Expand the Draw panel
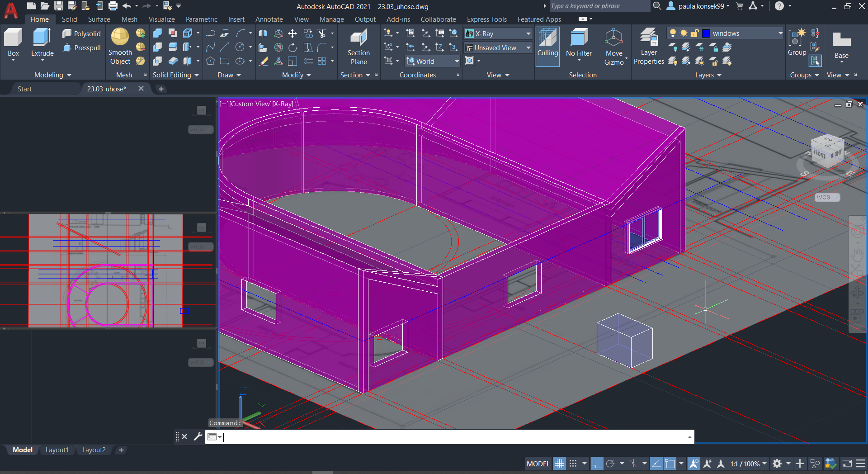 coord(229,75)
